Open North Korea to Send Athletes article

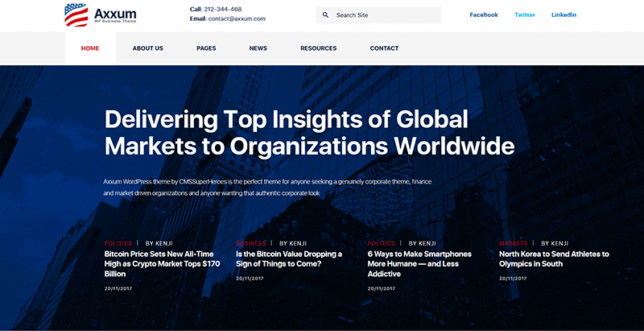point(554,259)
